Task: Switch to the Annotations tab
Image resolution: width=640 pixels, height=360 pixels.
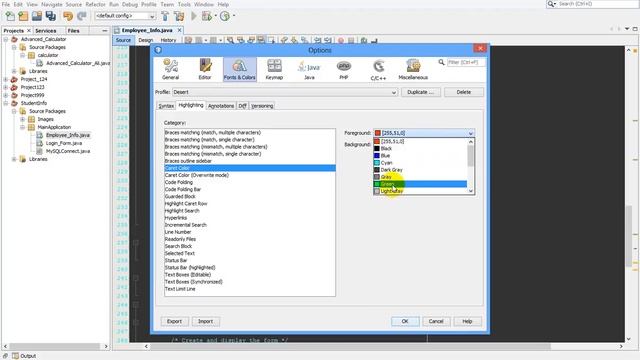Action: 221,106
